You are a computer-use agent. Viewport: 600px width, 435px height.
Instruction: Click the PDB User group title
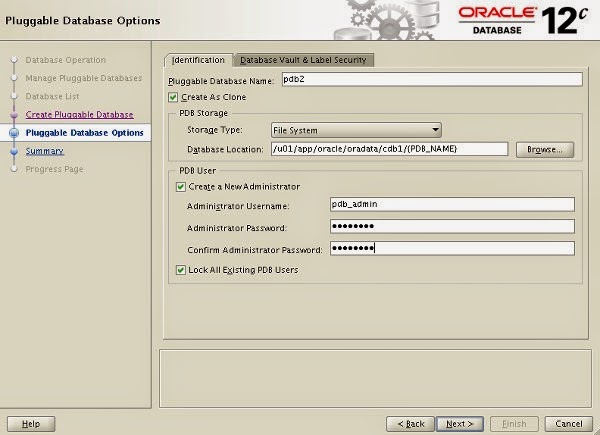[197, 171]
